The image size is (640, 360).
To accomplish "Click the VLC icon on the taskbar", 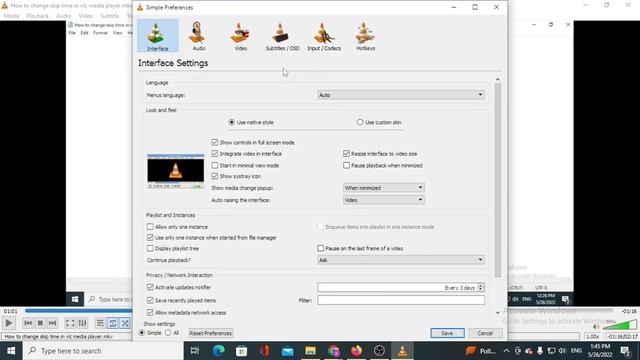I will click(x=402, y=351).
